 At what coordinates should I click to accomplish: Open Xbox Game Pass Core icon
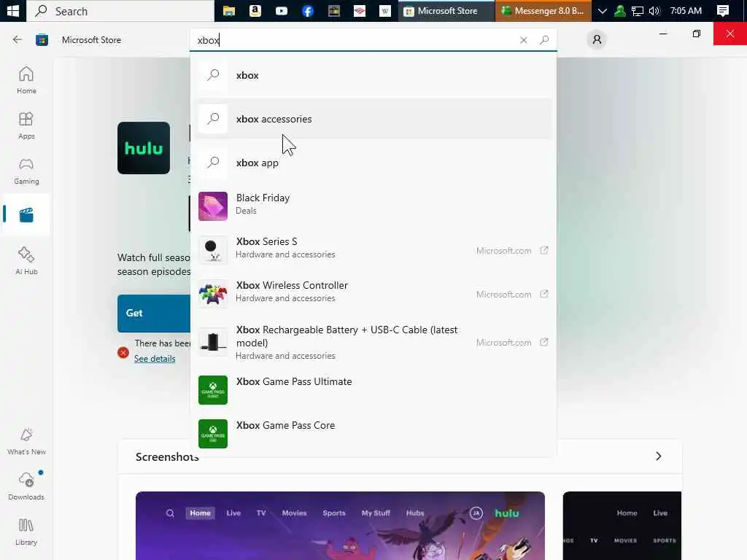212,433
